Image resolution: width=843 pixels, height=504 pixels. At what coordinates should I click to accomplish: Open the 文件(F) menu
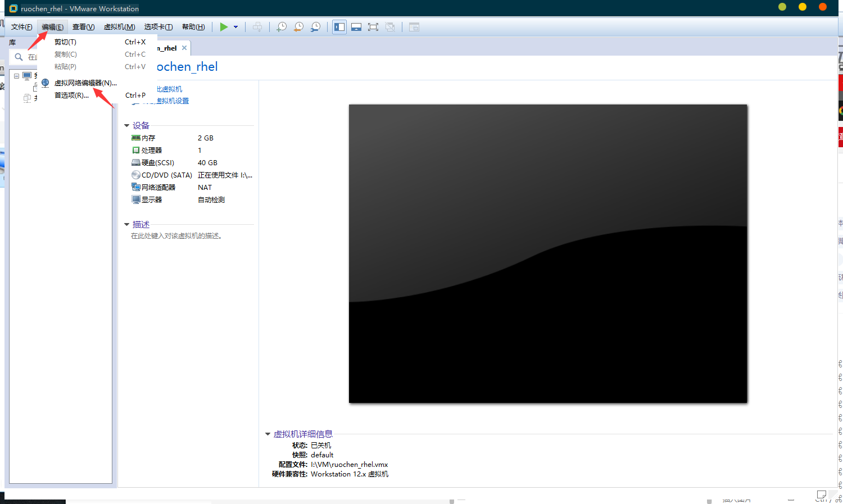(x=22, y=27)
